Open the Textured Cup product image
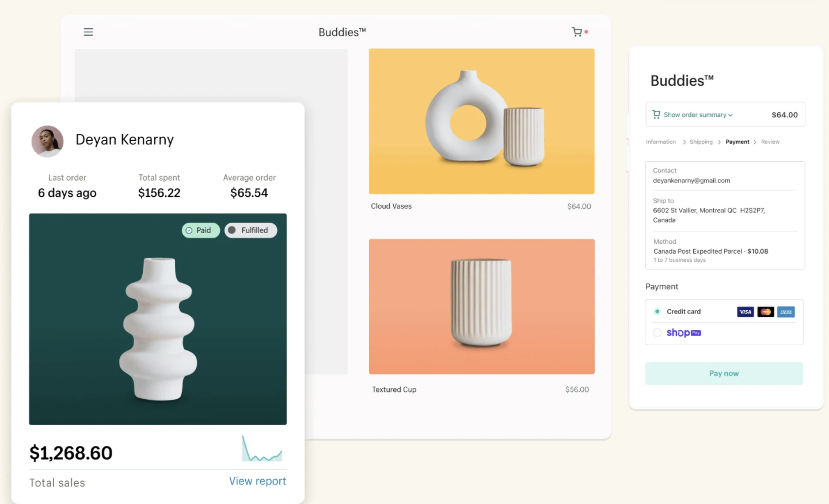 [482, 307]
